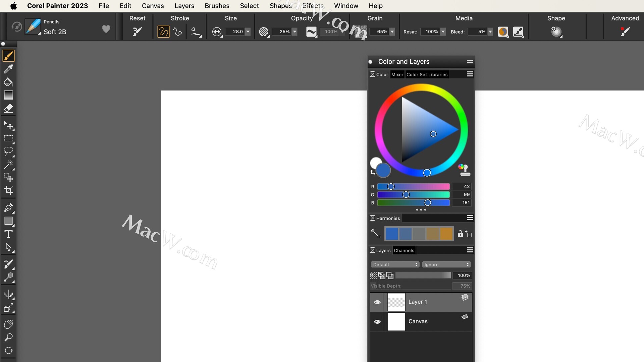Screen dimensions: 644x362
Task: Choose Straight Line Strokes style
Action: coord(177,32)
